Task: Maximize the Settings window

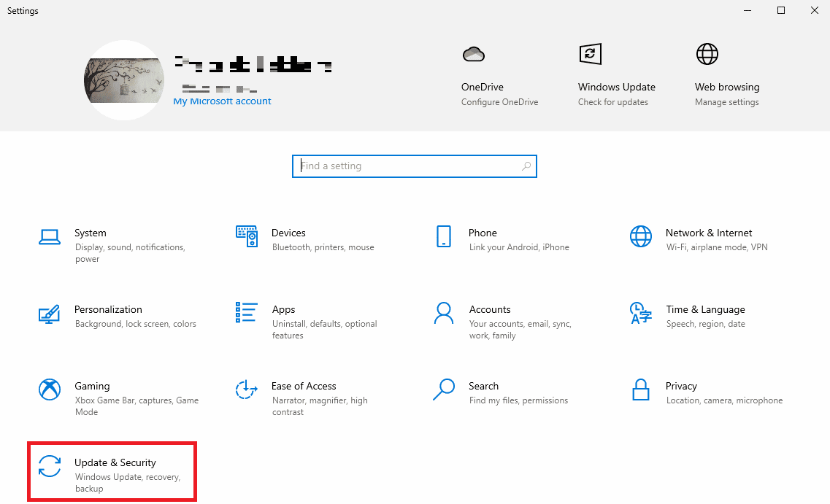Action: (781, 11)
